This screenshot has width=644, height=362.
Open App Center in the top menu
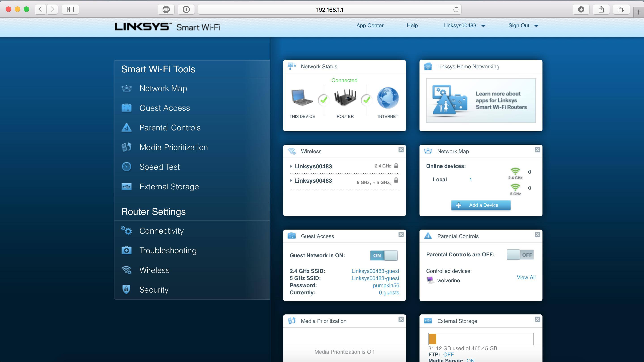(x=370, y=25)
